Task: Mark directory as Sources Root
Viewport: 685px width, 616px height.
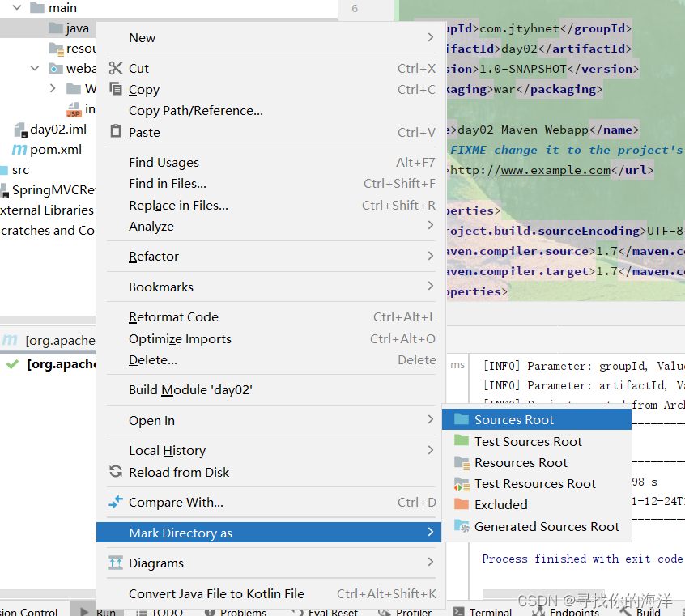Action: (x=537, y=419)
